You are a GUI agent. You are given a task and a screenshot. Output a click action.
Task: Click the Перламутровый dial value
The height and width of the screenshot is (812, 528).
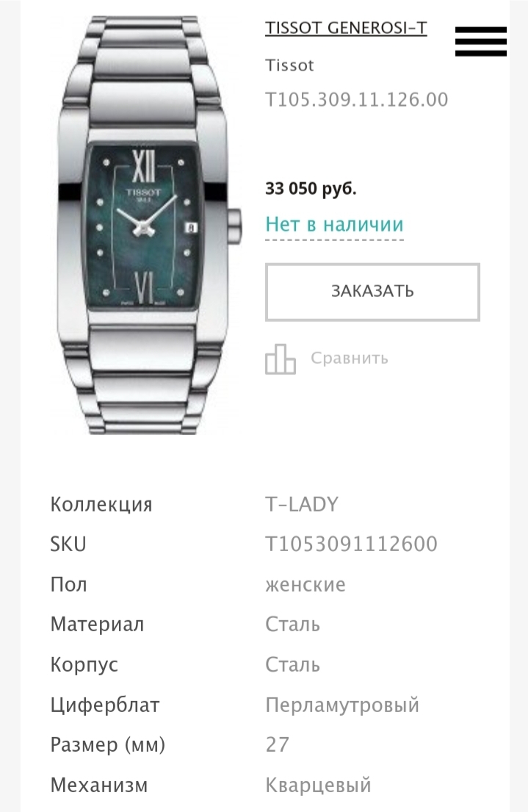coord(342,705)
